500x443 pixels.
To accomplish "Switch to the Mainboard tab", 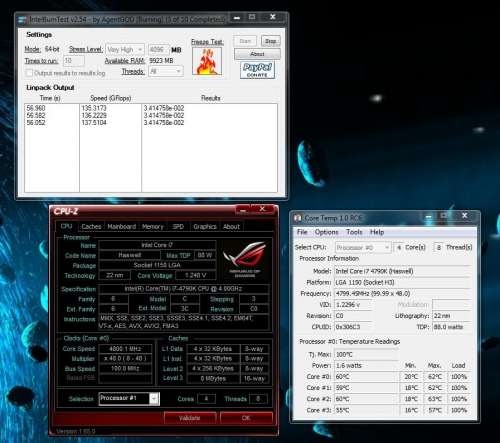I will (122, 227).
